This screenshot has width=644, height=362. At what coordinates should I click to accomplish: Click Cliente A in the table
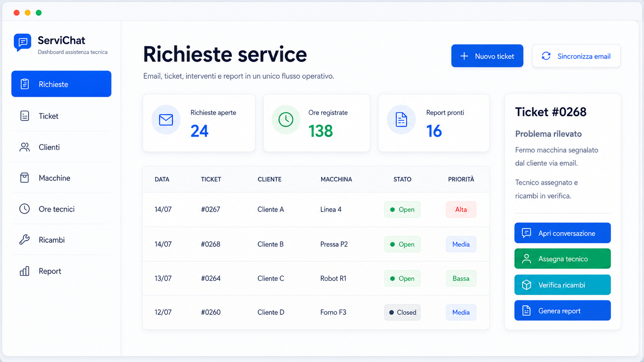[271, 209]
